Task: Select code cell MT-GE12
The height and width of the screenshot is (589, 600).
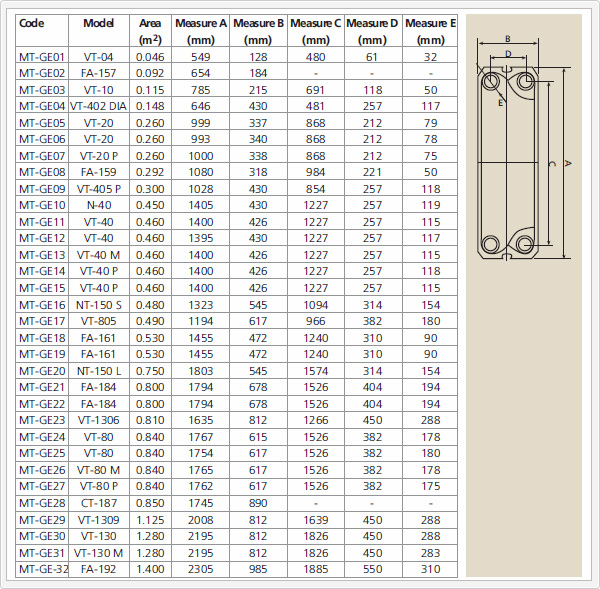Action: pyautogui.click(x=42, y=238)
